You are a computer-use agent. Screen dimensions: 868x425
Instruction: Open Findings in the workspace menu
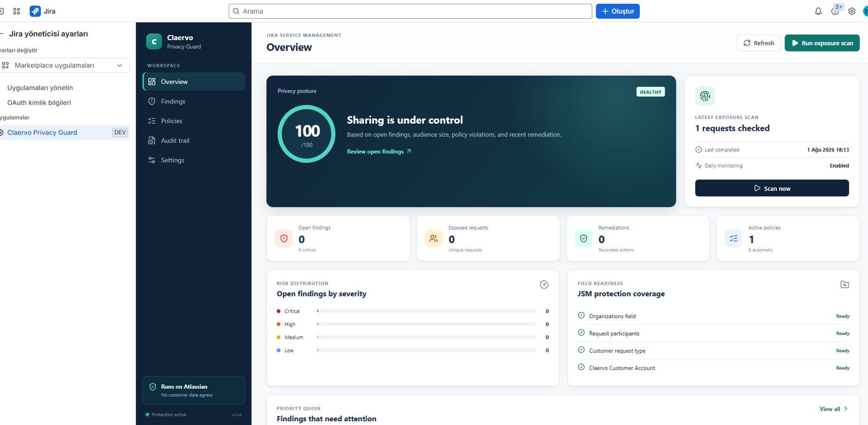tap(194, 101)
